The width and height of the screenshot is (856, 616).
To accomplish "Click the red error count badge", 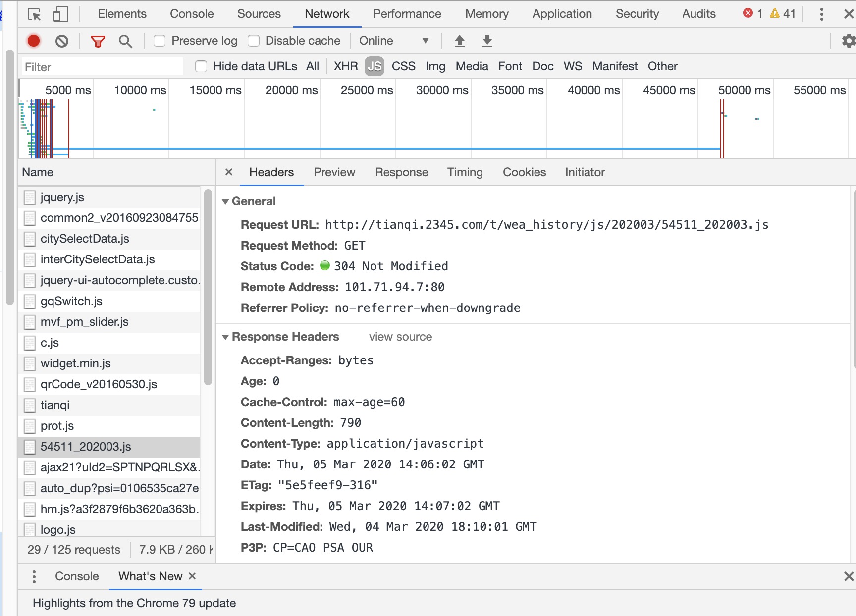I will [753, 14].
